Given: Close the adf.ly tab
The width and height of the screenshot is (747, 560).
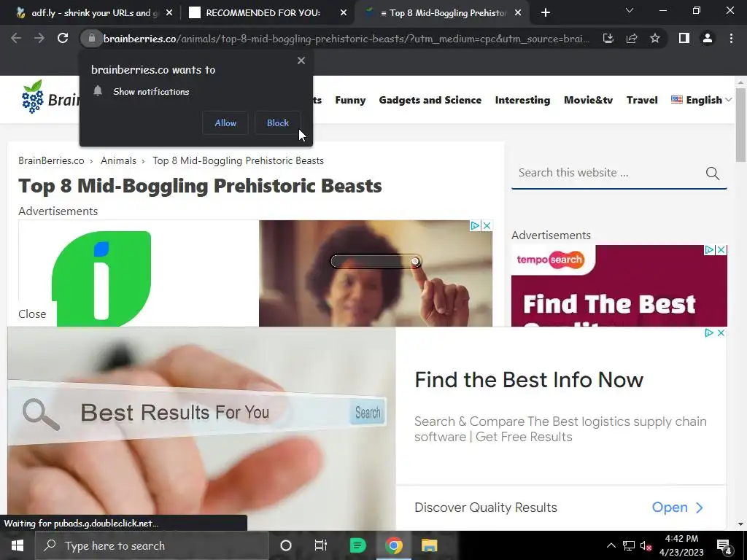Looking at the screenshot, I should 169,13.
